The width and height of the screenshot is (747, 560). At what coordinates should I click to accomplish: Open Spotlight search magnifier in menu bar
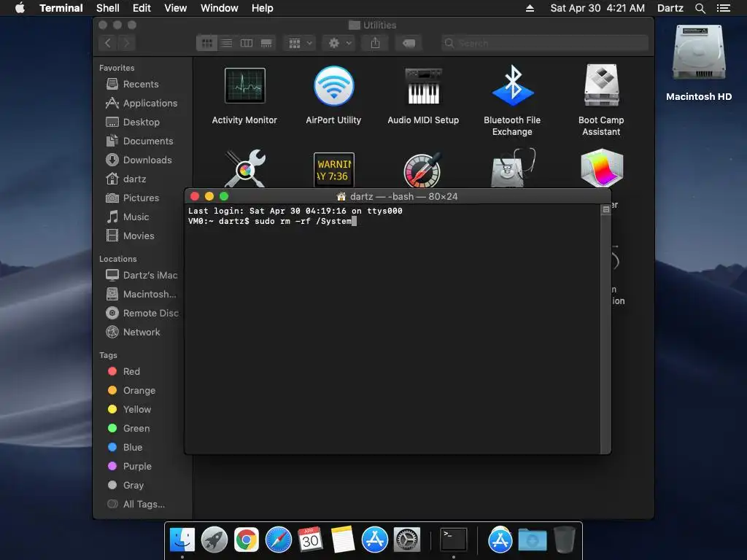700,8
